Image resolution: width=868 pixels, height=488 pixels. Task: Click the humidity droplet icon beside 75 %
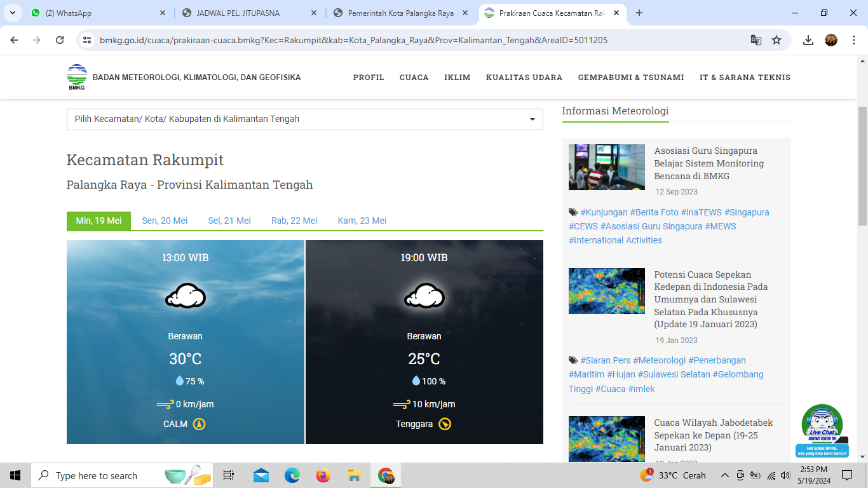click(179, 381)
